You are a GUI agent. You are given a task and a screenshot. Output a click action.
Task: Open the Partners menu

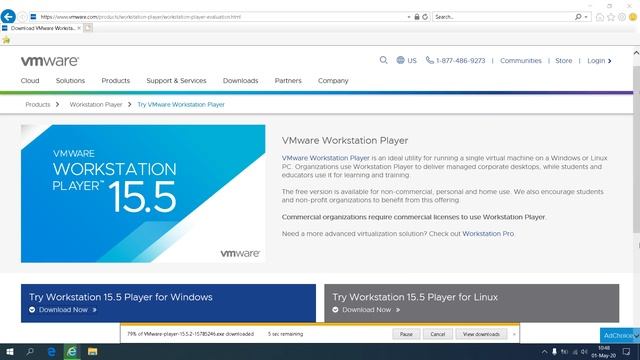pyautogui.click(x=288, y=80)
